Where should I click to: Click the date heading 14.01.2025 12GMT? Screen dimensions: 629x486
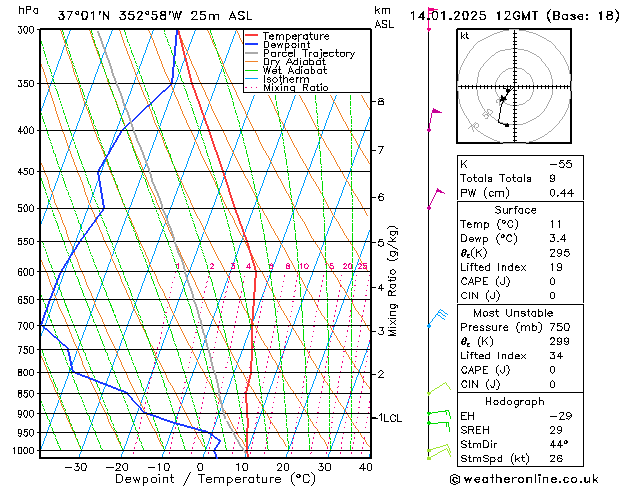(x=476, y=16)
